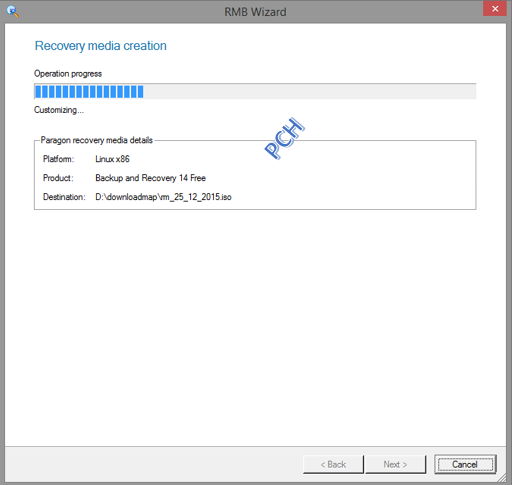Click the RMB Wizard app icon in title bar
This screenshot has height=485, width=512.
(x=12, y=12)
